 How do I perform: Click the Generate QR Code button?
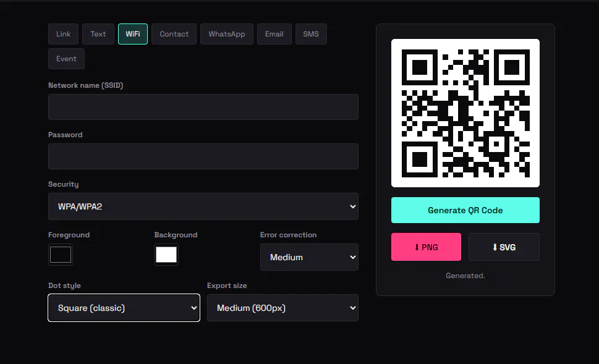click(465, 211)
